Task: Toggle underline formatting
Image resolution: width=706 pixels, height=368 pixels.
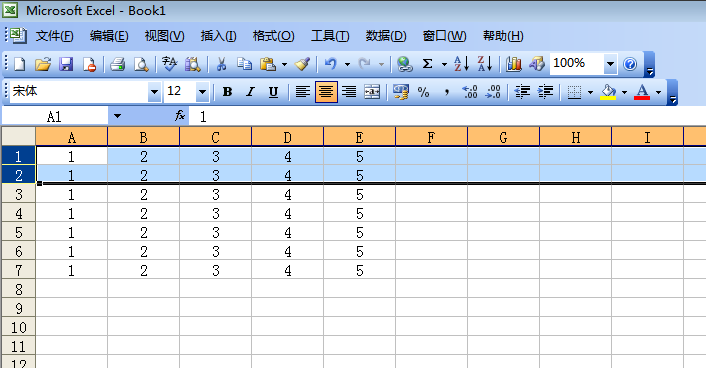Action: [273, 92]
